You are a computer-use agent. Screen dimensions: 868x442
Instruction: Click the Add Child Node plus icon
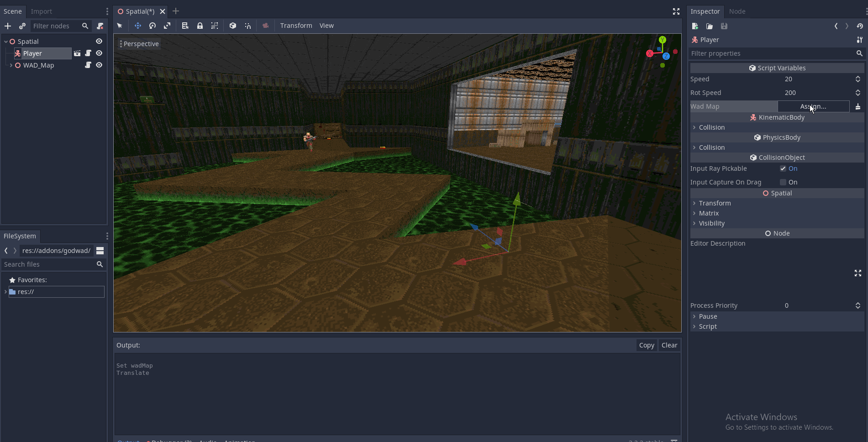point(8,26)
